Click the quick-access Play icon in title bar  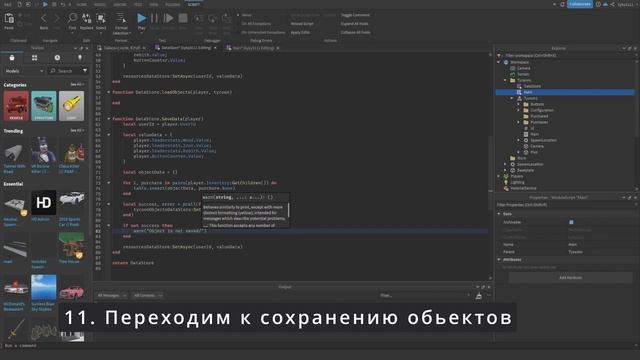[45, 4]
